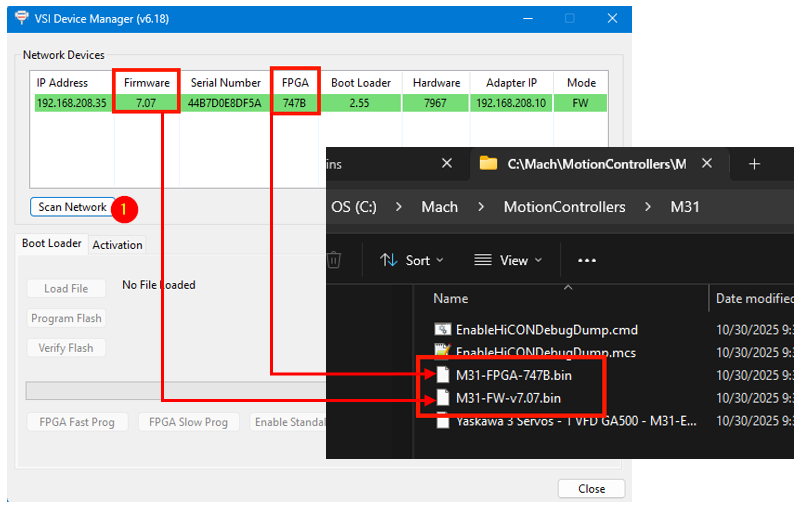Click the flash programming progress bar
This screenshot has width=807, height=509.
pos(175,390)
